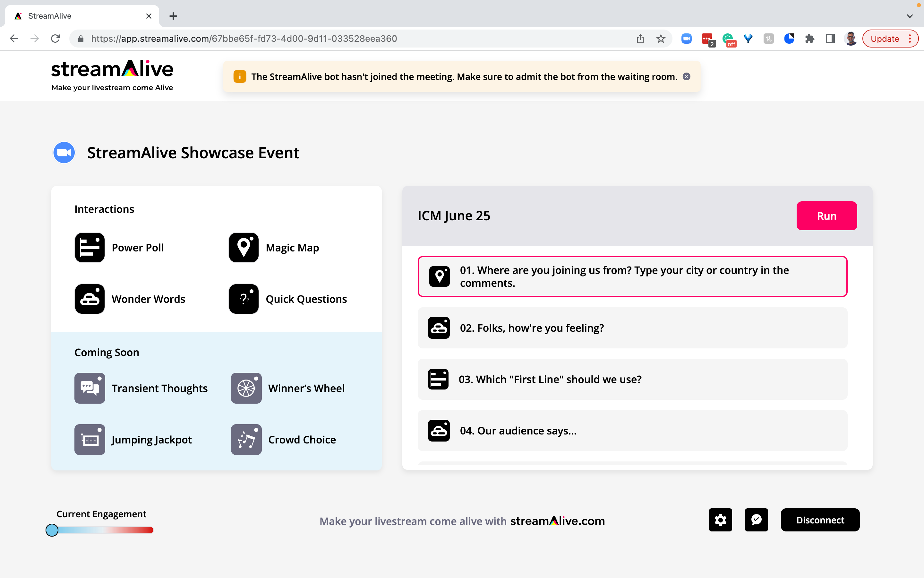Click the Transient Thoughts label

pos(159,389)
